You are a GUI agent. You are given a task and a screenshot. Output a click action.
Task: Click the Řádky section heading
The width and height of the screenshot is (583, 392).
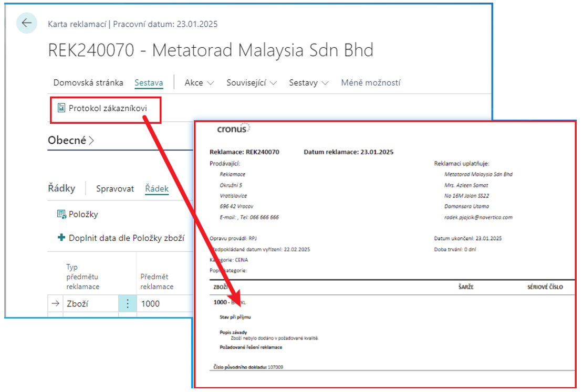62,188
